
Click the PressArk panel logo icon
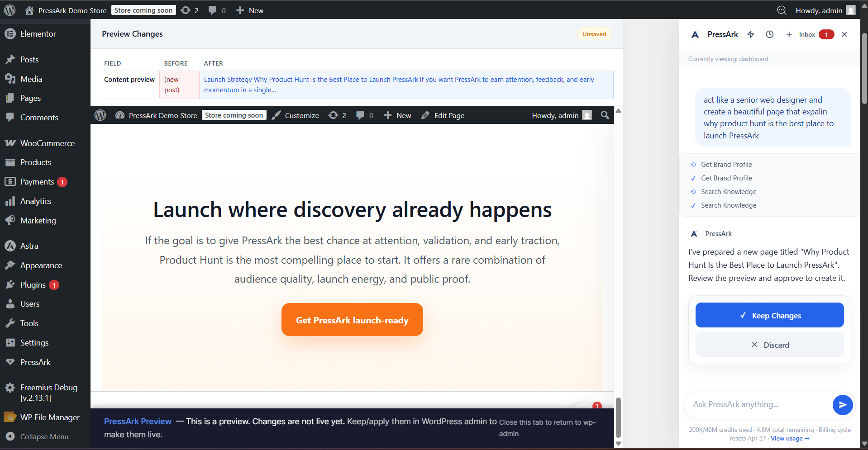(695, 34)
